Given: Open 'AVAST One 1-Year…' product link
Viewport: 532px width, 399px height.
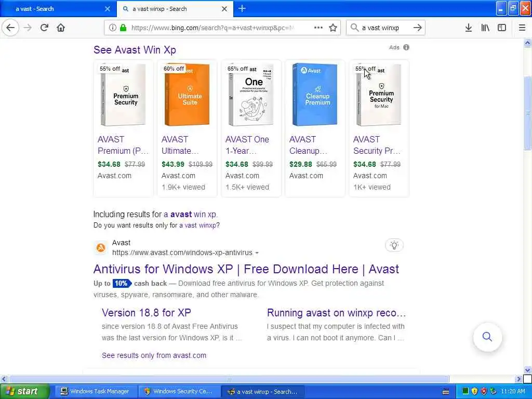Looking at the screenshot, I should click(247, 145).
